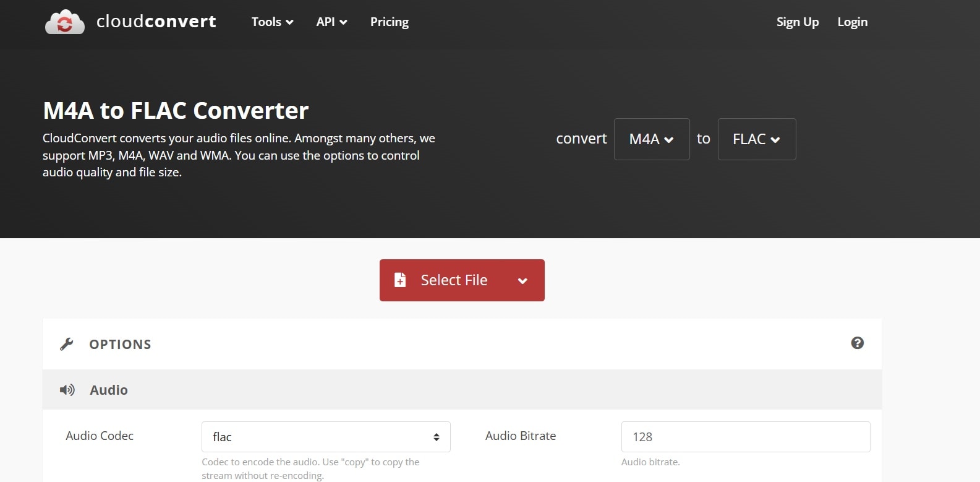Open the Audio Codec flac dropdown
This screenshot has height=482, width=980.
tap(326, 437)
